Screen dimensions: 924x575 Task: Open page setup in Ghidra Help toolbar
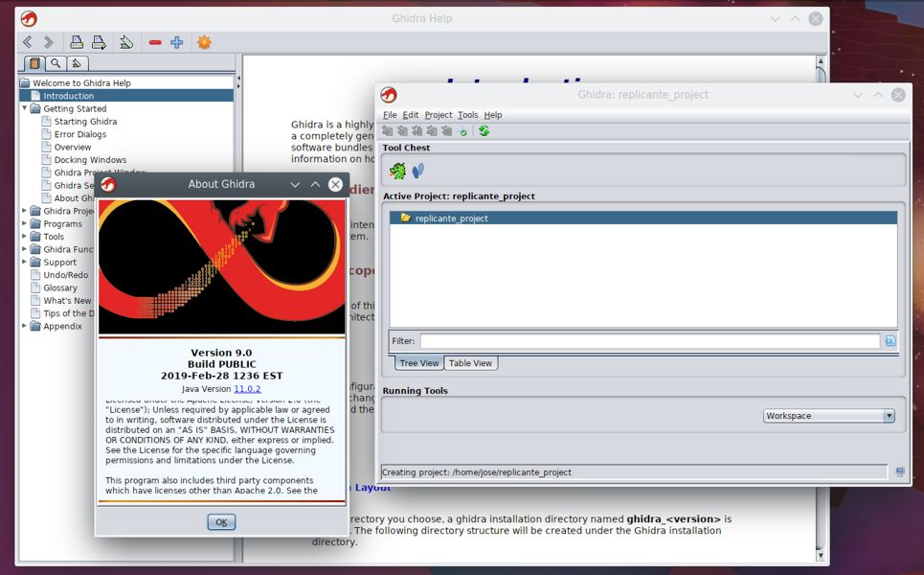(x=99, y=42)
